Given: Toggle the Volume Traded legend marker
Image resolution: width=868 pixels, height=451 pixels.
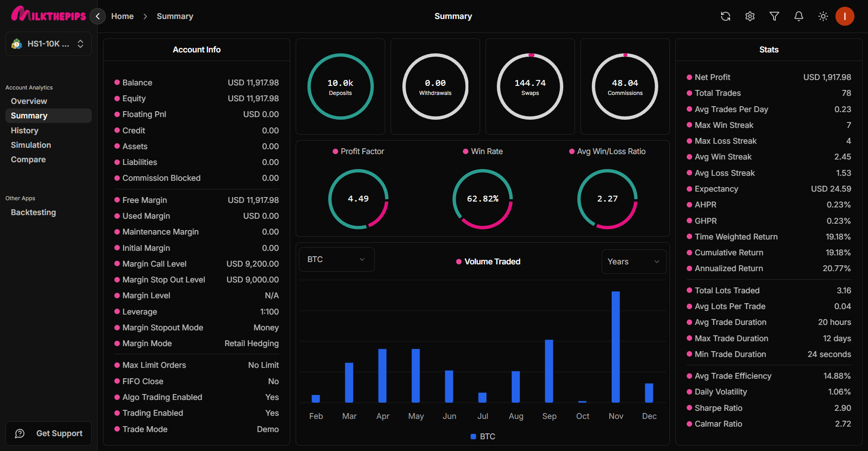Looking at the screenshot, I should coord(458,262).
